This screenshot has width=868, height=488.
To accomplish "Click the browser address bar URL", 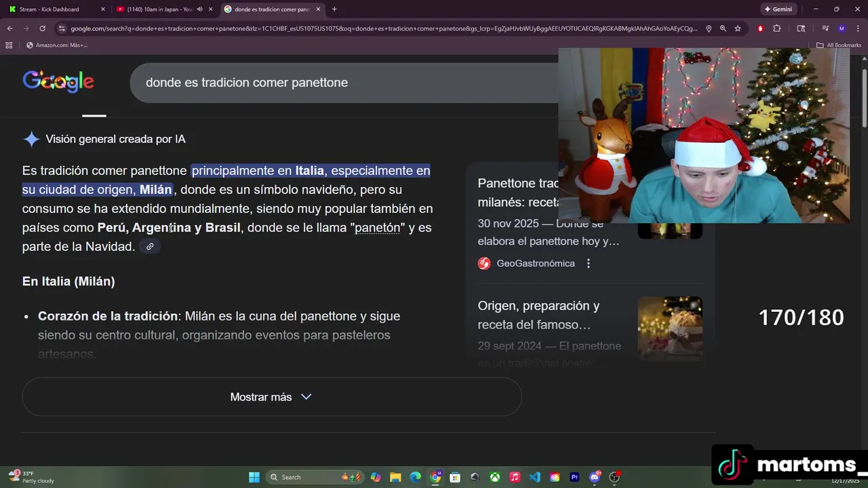I will click(384, 28).
